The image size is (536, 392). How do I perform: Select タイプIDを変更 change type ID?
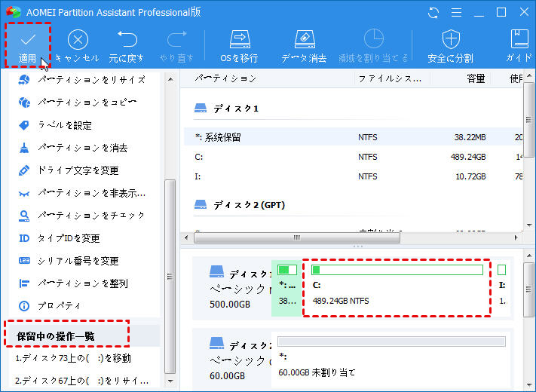(59, 238)
